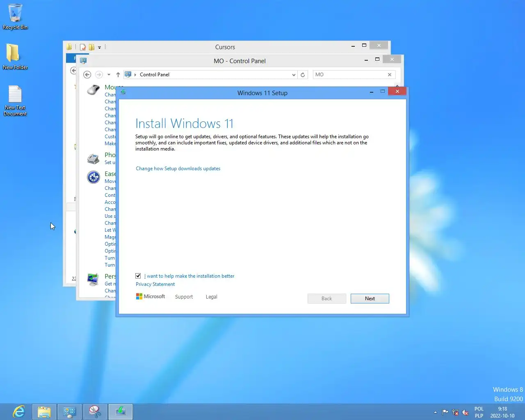The image size is (525, 420).
Task: Open File Explorer from the taskbar
Action: 44,411
